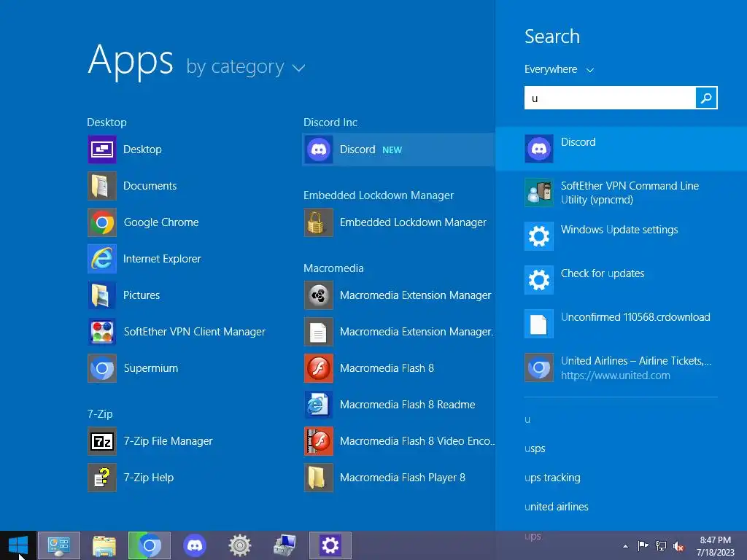This screenshot has width=747, height=560.
Task: Open File Explorer from taskbar
Action: tap(104, 545)
